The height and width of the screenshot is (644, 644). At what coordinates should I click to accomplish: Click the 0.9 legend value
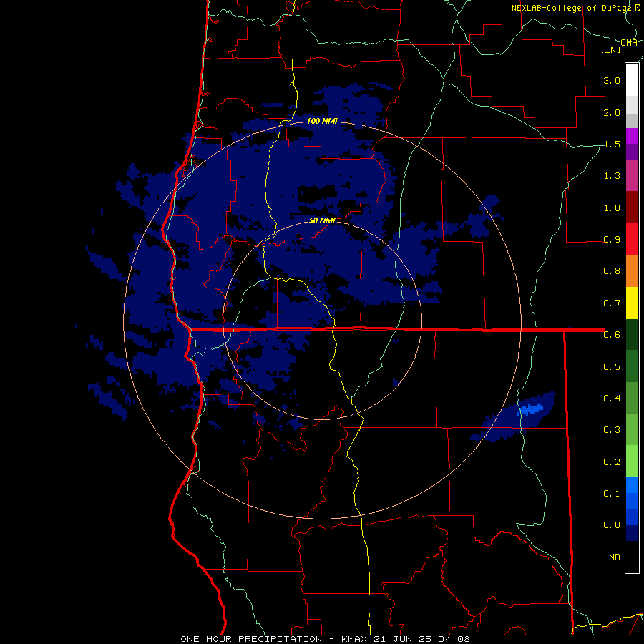(x=612, y=240)
